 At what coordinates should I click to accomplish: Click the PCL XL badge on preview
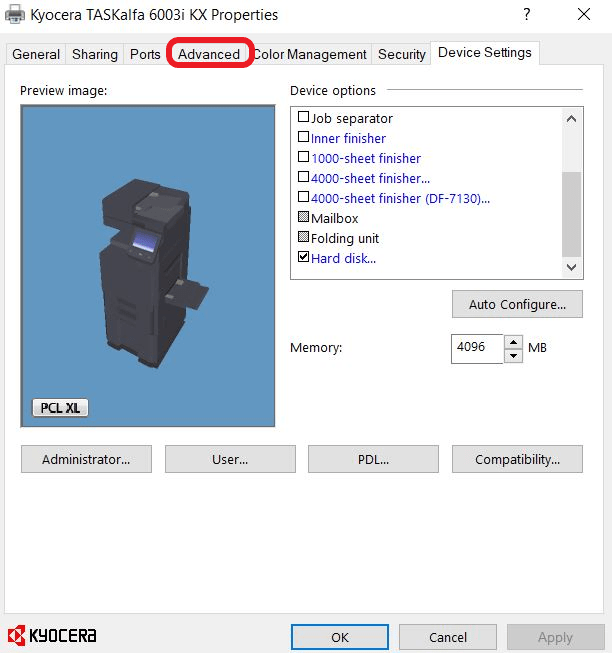coord(60,408)
